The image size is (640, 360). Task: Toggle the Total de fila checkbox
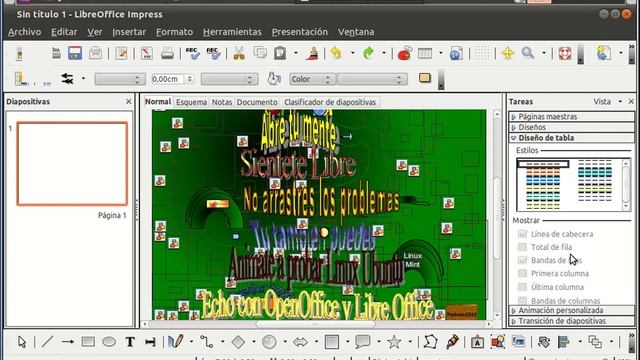(522, 247)
